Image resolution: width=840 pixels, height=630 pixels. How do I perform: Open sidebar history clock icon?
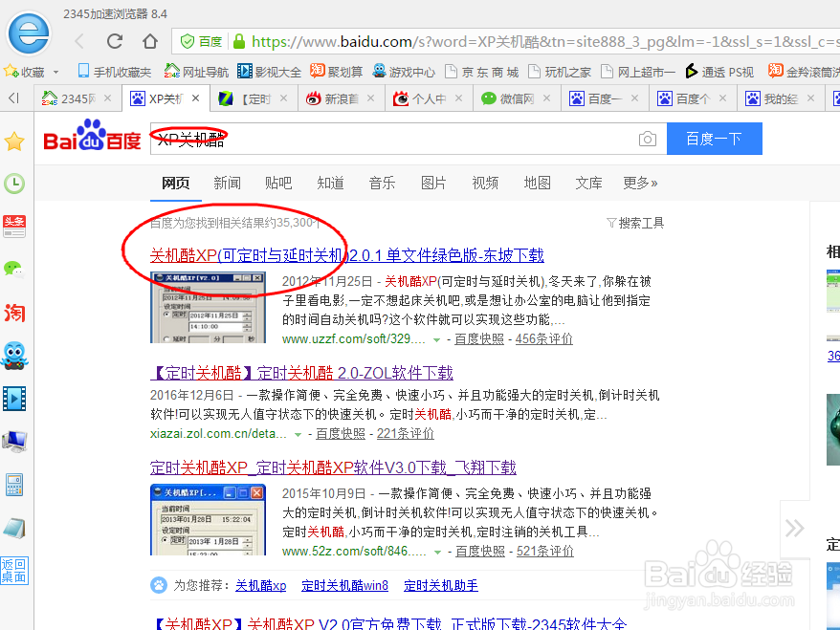(14, 184)
